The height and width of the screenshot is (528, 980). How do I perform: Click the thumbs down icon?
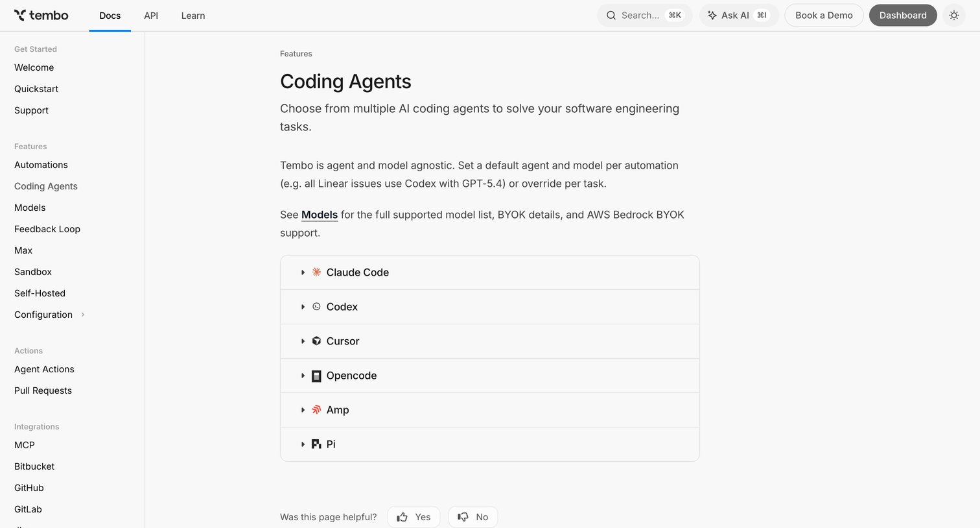coord(463,517)
